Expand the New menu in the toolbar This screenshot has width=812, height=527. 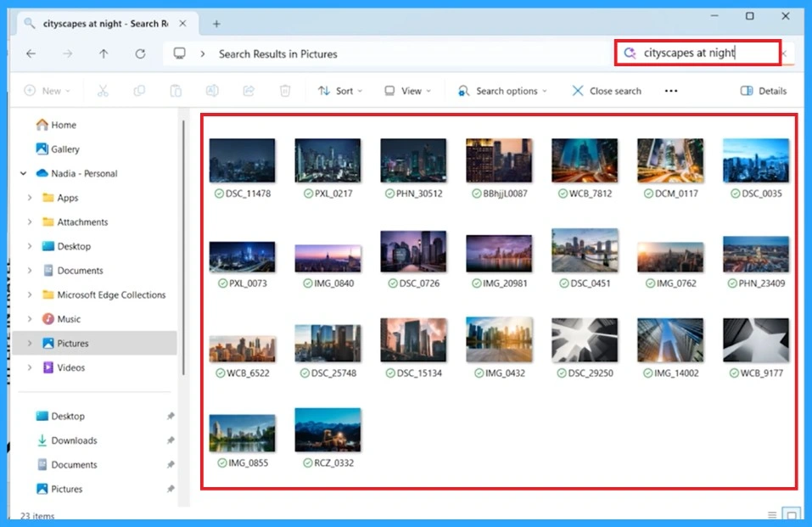tap(47, 90)
